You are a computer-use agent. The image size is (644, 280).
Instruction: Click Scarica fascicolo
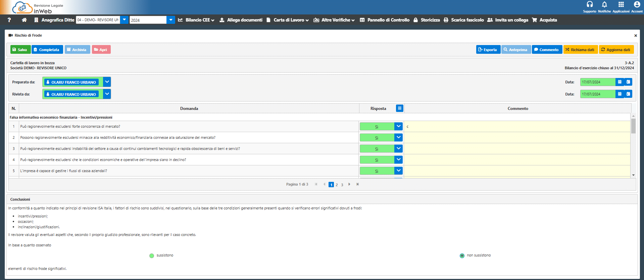point(463,20)
